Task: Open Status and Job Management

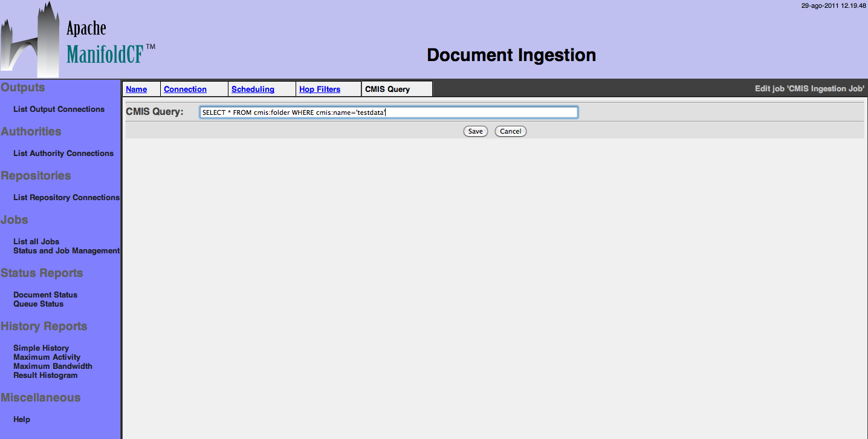Action: click(66, 251)
